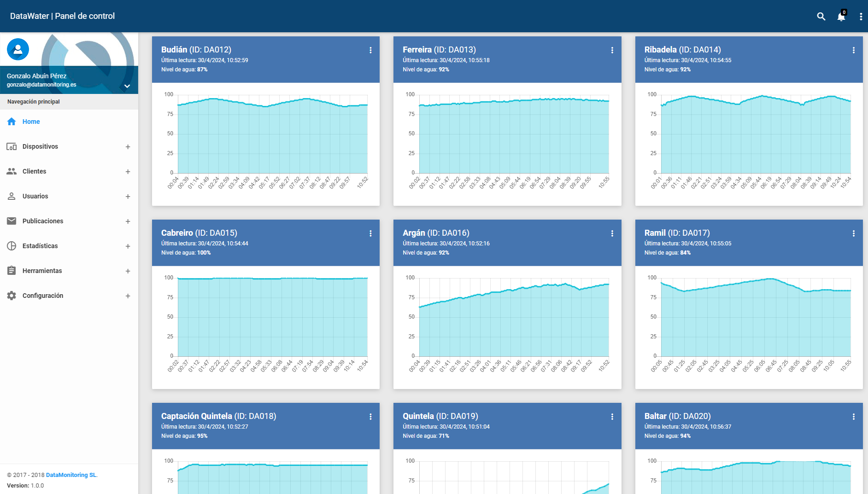The width and height of the screenshot is (868, 494).
Task: Expand Configuración plus sign
Action: [128, 296]
